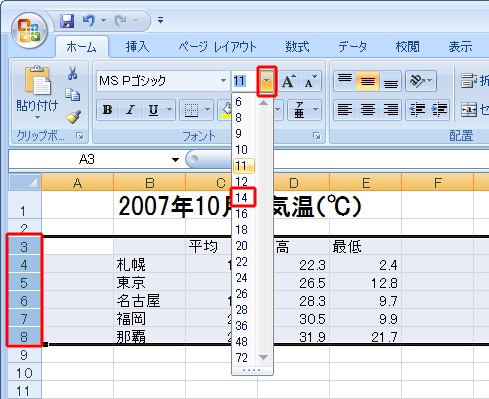Click the font size field showing 11
The height and width of the screenshot is (399, 489).
244,81
